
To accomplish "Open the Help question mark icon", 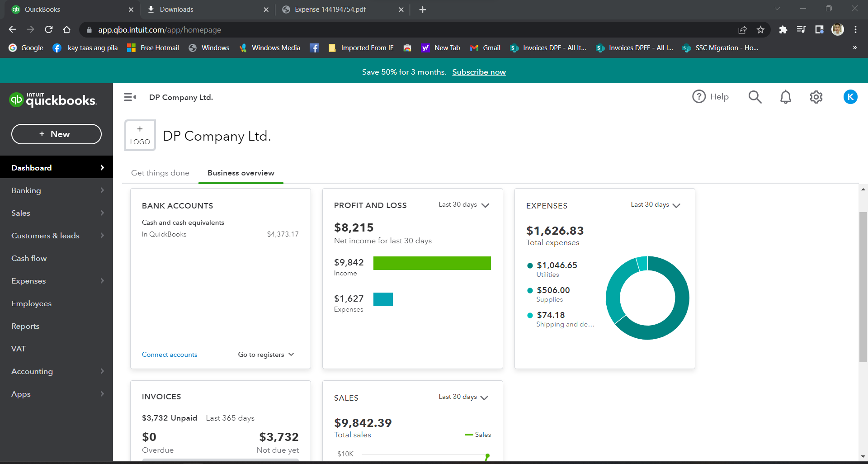I will [x=710, y=97].
